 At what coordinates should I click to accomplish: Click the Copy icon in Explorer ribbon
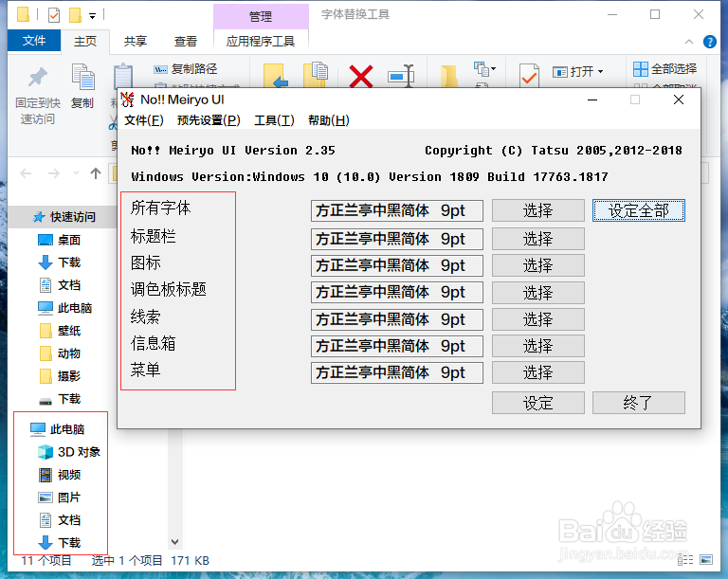pos(83,77)
